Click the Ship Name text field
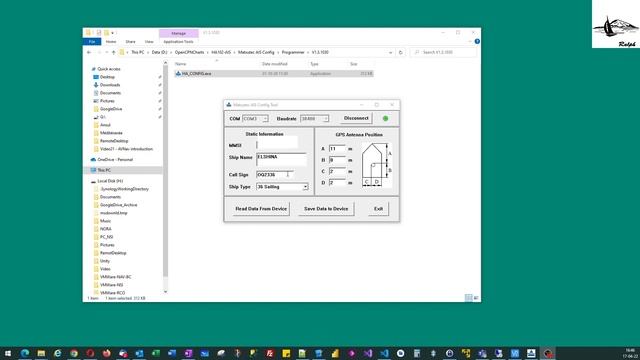 (281, 159)
